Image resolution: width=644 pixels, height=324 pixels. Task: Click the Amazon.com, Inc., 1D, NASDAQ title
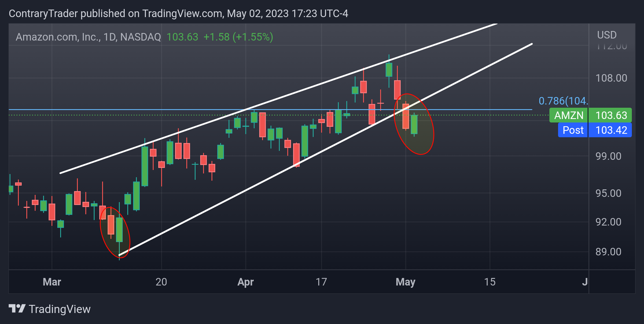tap(88, 37)
